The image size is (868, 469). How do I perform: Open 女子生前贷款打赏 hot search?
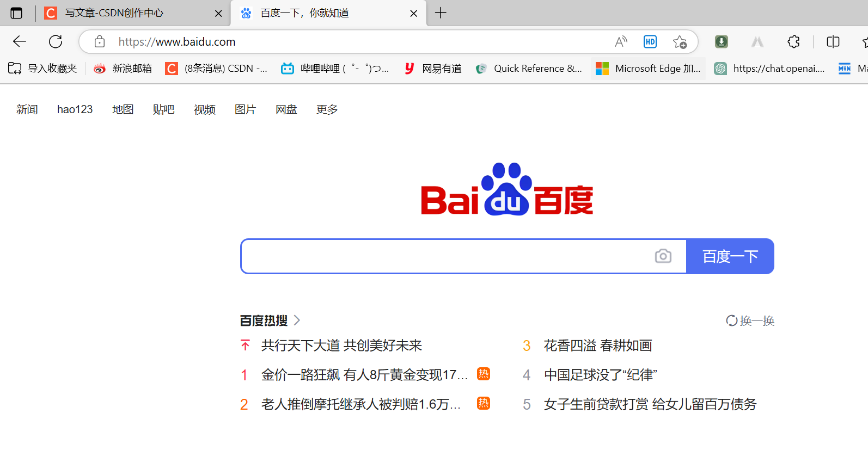pyautogui.click(x=650, y=404)
